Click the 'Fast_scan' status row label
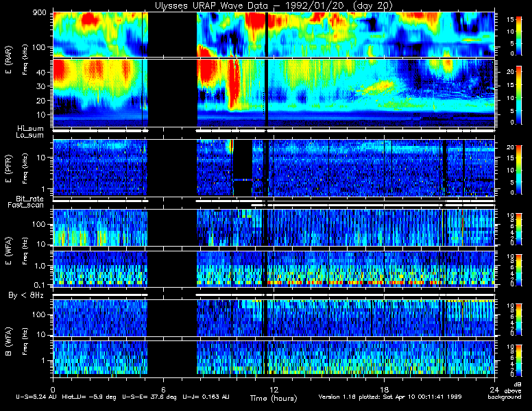The image size is (532, 411). [26, 205]
